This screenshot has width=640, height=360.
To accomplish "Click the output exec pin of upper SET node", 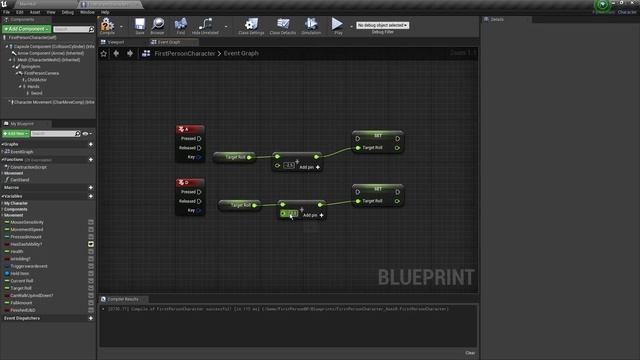I will point(398,139).
